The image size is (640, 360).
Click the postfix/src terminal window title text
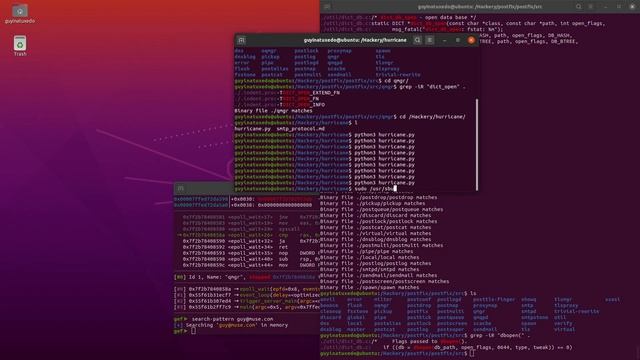(480, 7)
